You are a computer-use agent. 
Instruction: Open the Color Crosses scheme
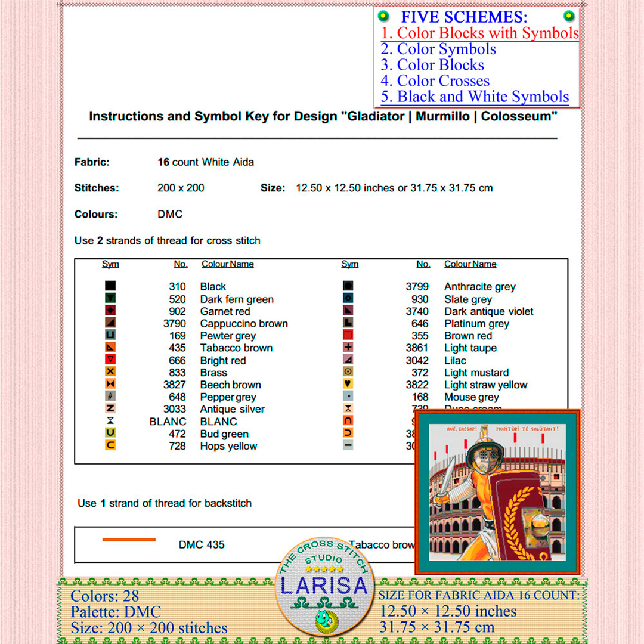[x=435, y=80]
